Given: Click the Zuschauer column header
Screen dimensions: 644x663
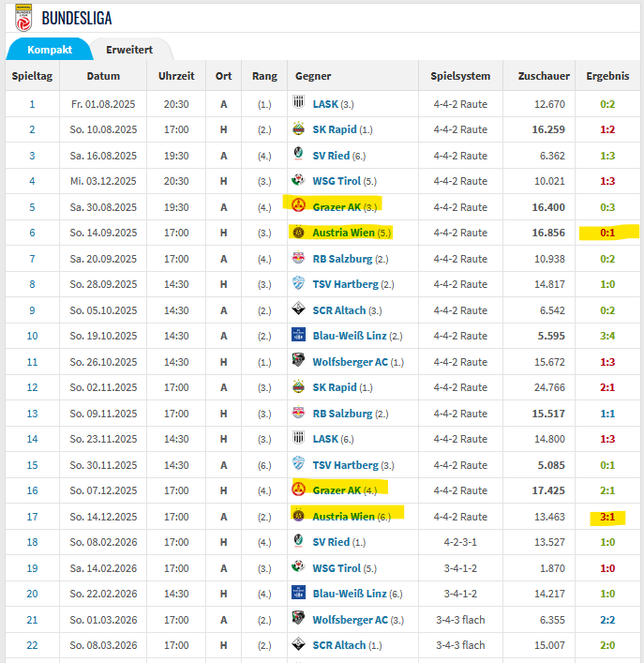Looking at the screenshot, I should pyautogui.click(x=544, y=75).
